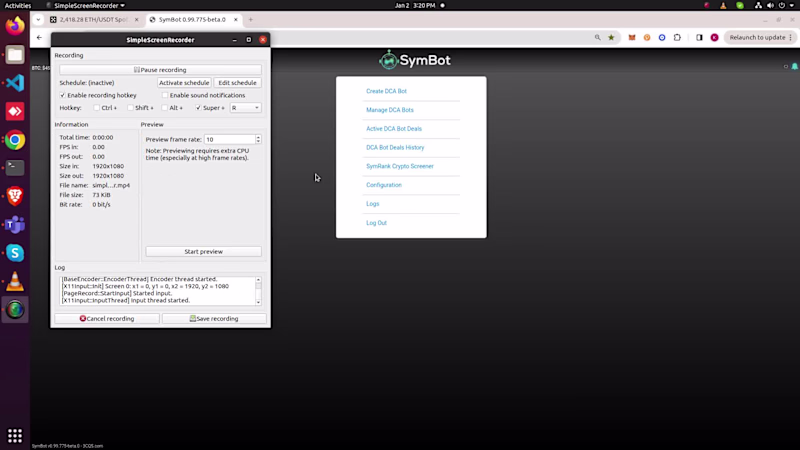Open the network status icon in top bar
800x450 pixels.
click(x=758, y=6)
